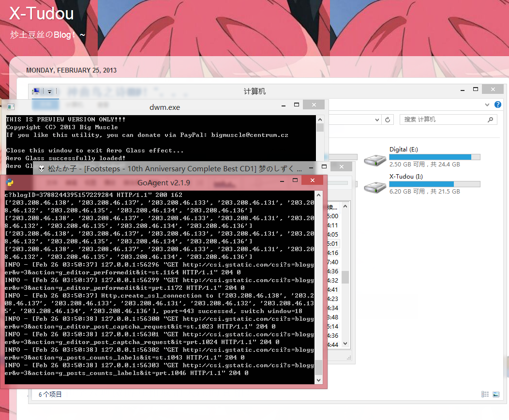Image resolution: width=509 pixels, height=420 pixels.
Task: Expand the Explorer ribbon with the chevron
Action: click(487, 105)
